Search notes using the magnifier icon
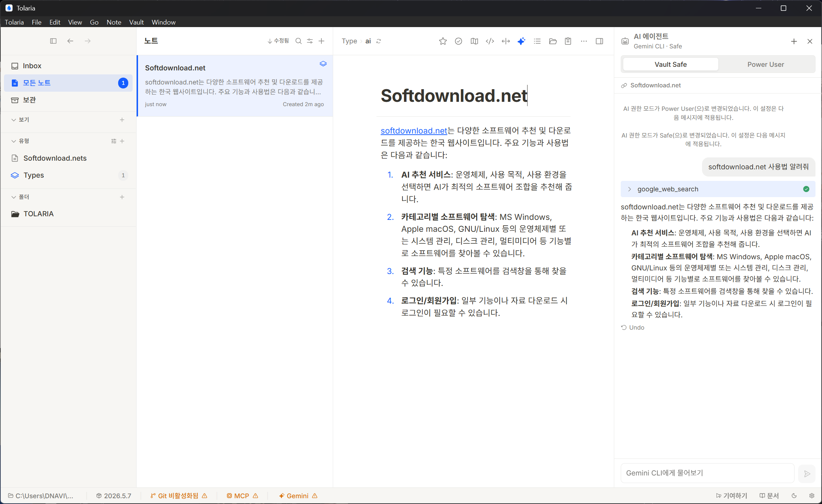Screen dimensions: 822x504 tap(298, 41)
